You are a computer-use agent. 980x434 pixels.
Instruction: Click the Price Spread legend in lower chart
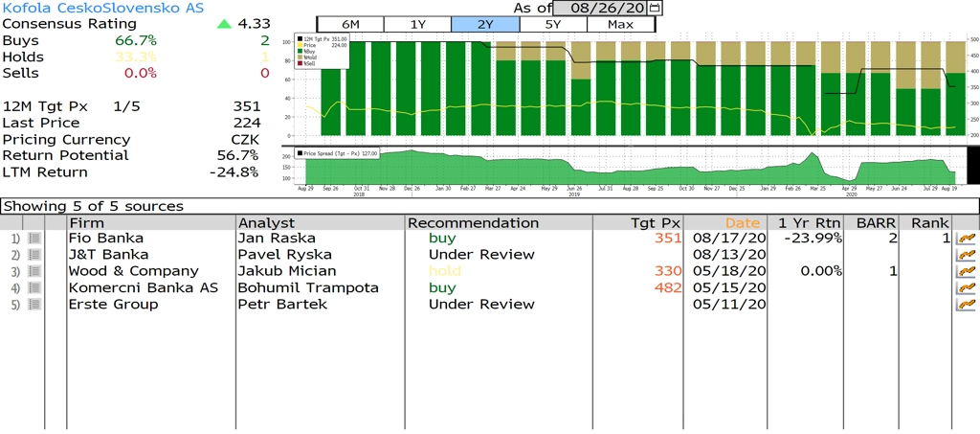tap(338, 153)
